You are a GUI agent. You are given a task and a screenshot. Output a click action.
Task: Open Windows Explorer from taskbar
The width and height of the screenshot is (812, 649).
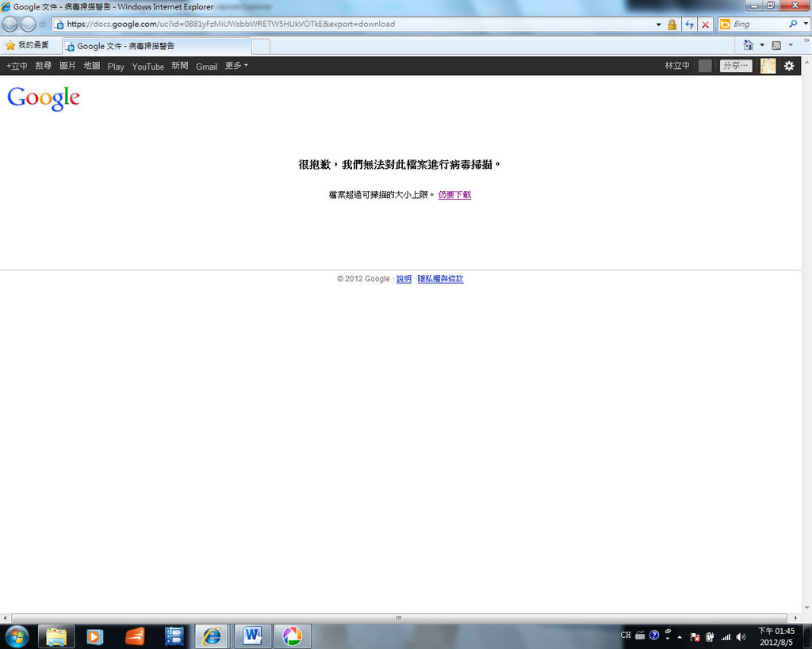[56, 636]
